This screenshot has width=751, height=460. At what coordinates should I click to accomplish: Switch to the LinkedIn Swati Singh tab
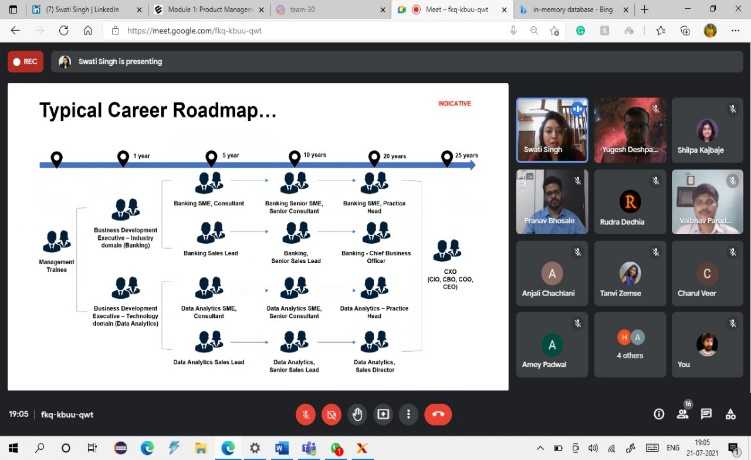click(82, 9)
